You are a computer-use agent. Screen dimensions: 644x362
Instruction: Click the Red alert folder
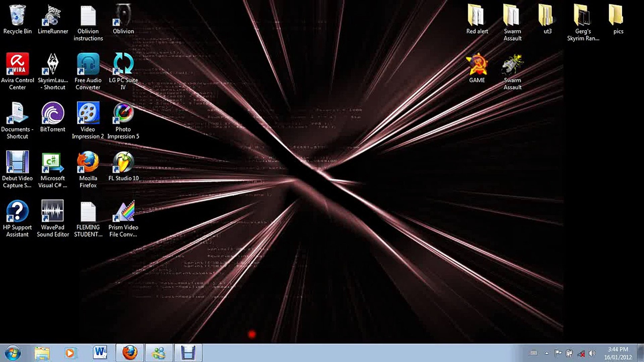pos(477,16)
